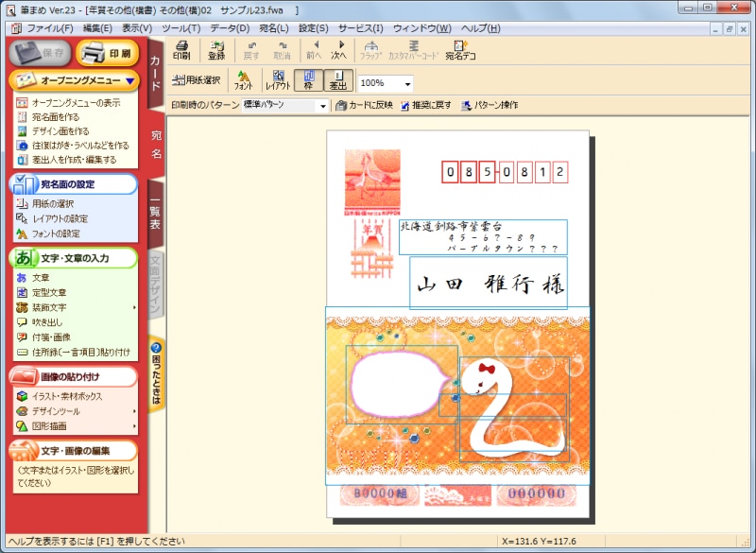
Task: Toggle the 枠 frame display button
Action: 307,80
